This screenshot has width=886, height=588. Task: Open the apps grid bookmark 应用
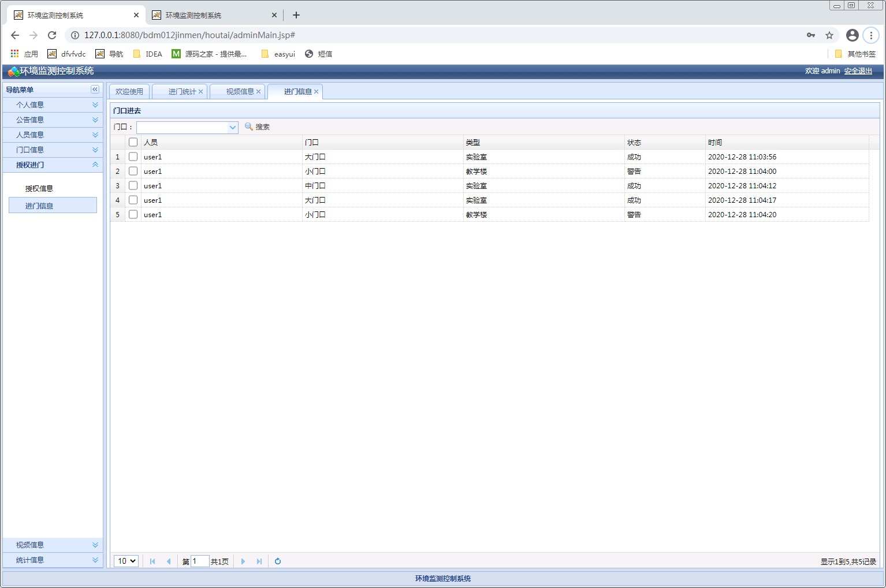24,54
